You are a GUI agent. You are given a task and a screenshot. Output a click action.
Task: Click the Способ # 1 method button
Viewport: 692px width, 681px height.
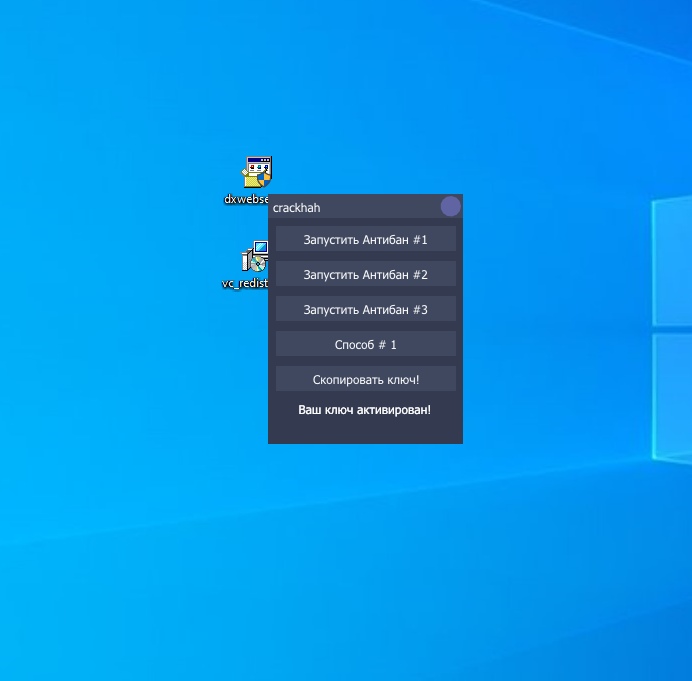point(365,344)
